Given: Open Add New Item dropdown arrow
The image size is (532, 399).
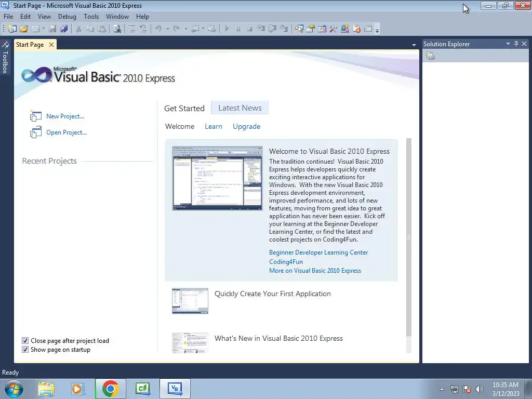Looking at the screenshot, I should [x=44, y=29].
